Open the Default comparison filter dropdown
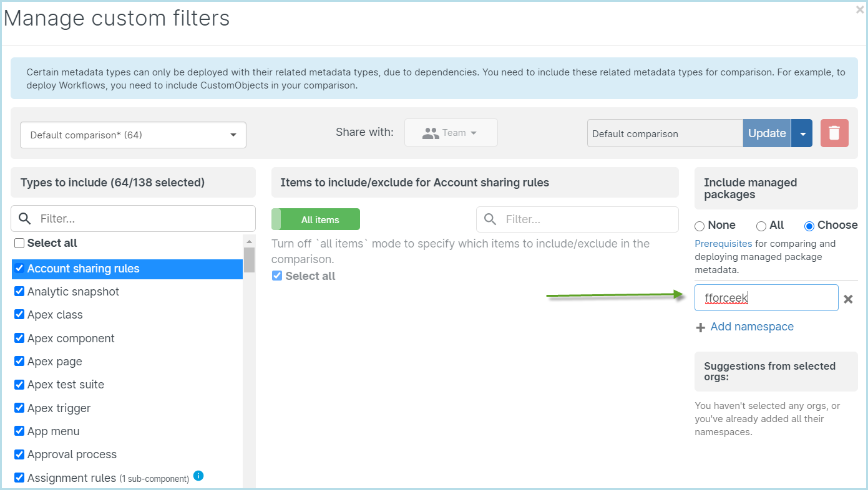868x490 pixels. pyautogui.click(x=133, y=135)
